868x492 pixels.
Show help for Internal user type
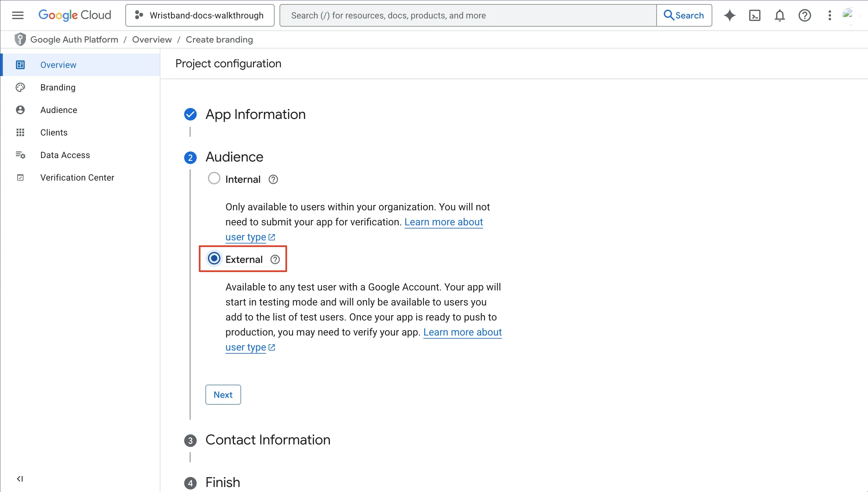273,179
